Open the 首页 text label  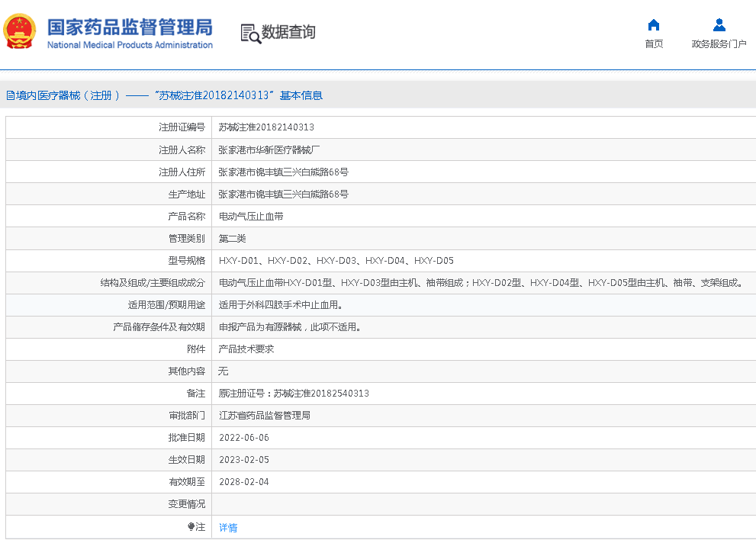(x=654, y=44)
